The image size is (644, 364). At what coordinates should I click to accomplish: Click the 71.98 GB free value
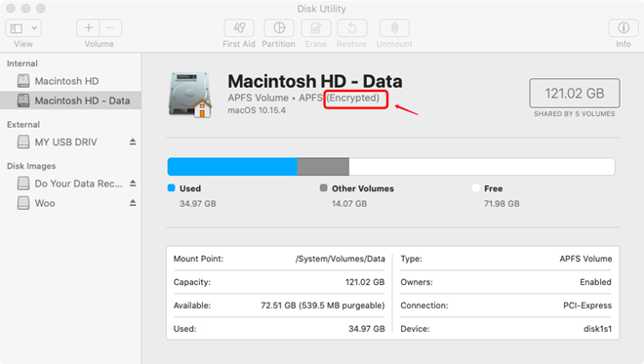pyautogui.click(x=502, y=204)
